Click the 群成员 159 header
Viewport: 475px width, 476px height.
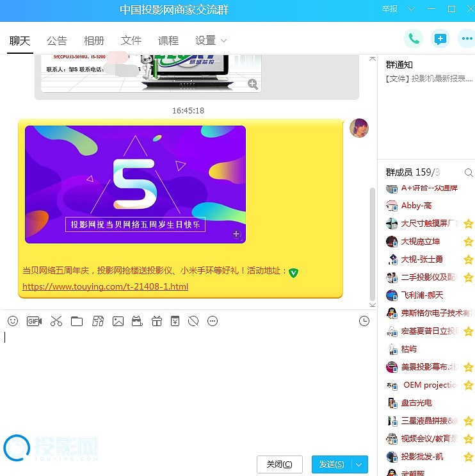412,172
